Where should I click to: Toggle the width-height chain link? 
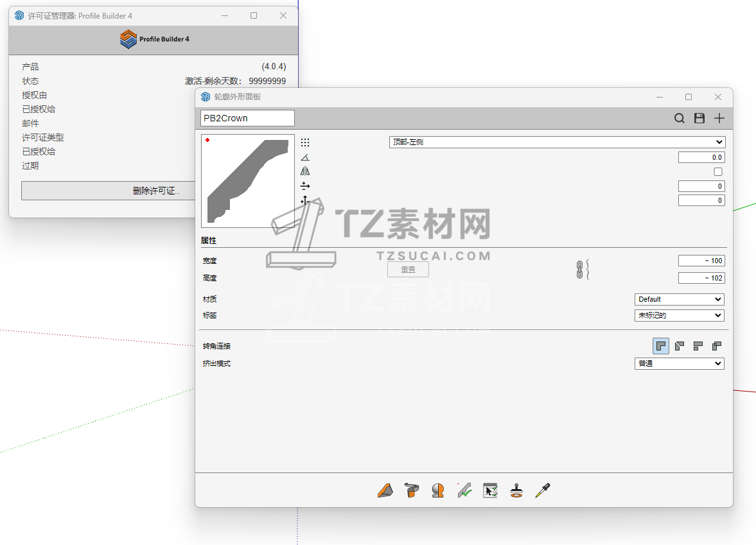coord(579,270)
